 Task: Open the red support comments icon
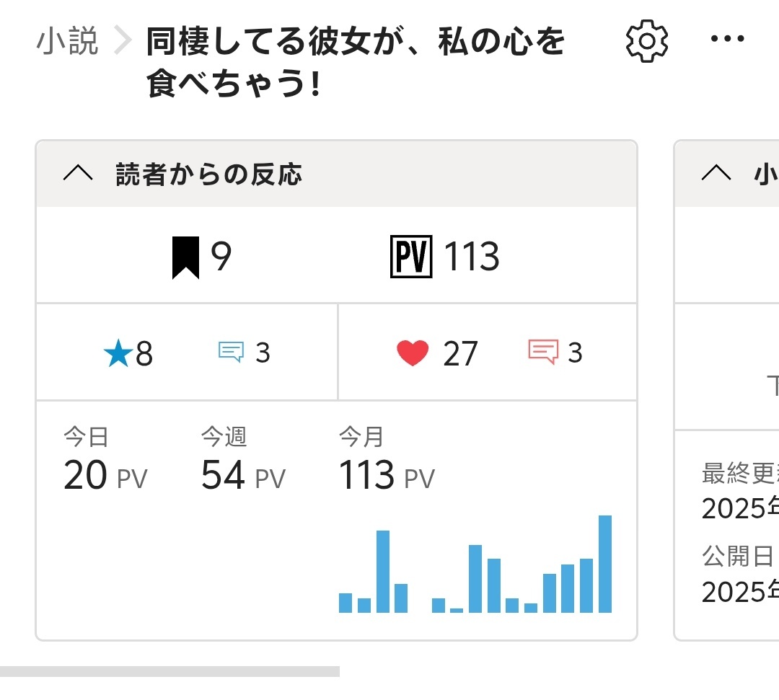542,353
